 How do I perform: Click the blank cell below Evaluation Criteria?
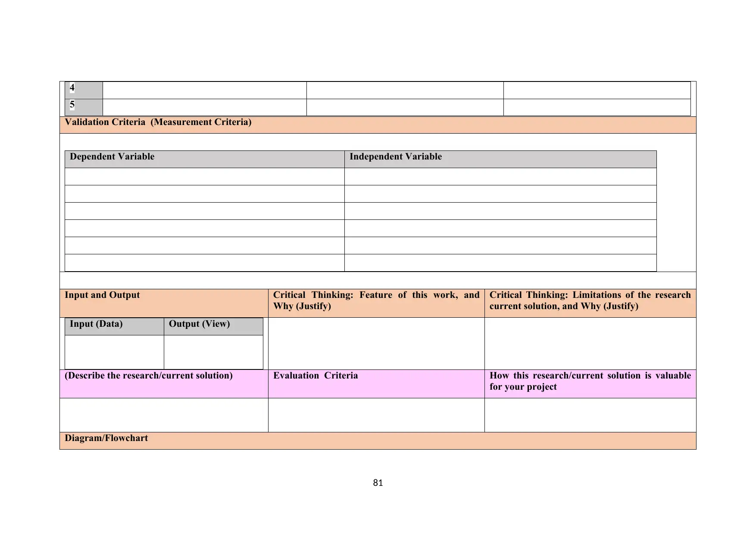[x=376, y=415]
